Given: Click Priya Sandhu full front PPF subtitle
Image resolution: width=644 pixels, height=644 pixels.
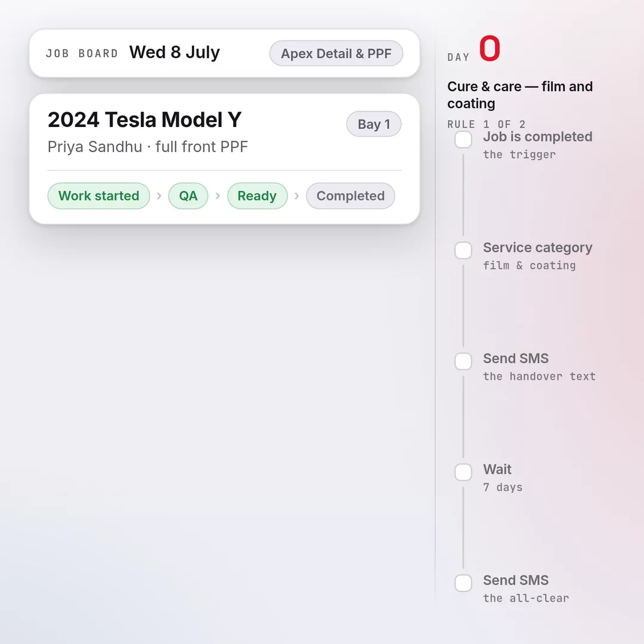Looking at the screenshot, I should pyautogui.click(x=148, y=147).
